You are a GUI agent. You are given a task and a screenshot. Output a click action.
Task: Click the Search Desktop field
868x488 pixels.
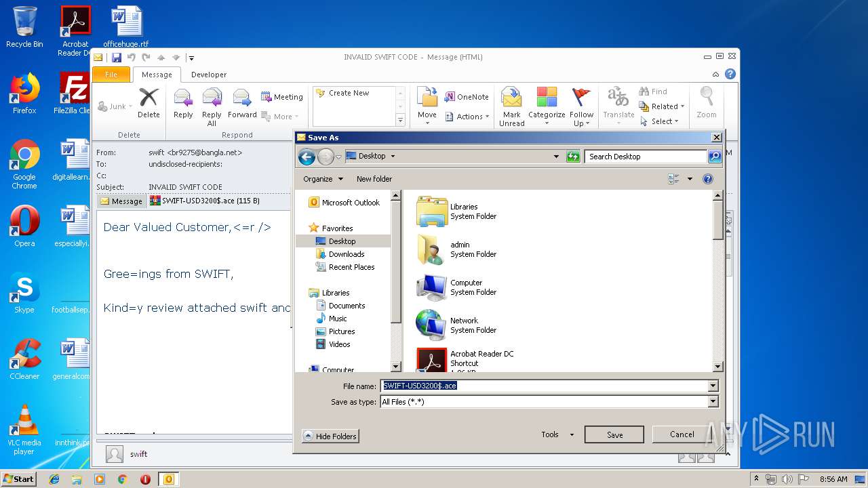(x=646, y=157)
